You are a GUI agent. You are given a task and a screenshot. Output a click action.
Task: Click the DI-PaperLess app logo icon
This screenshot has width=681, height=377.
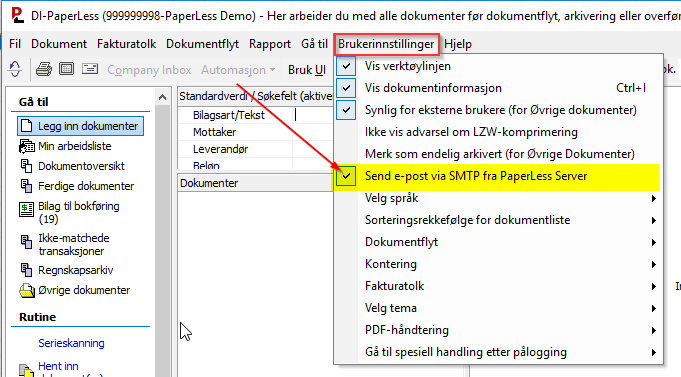pos(17,15)
